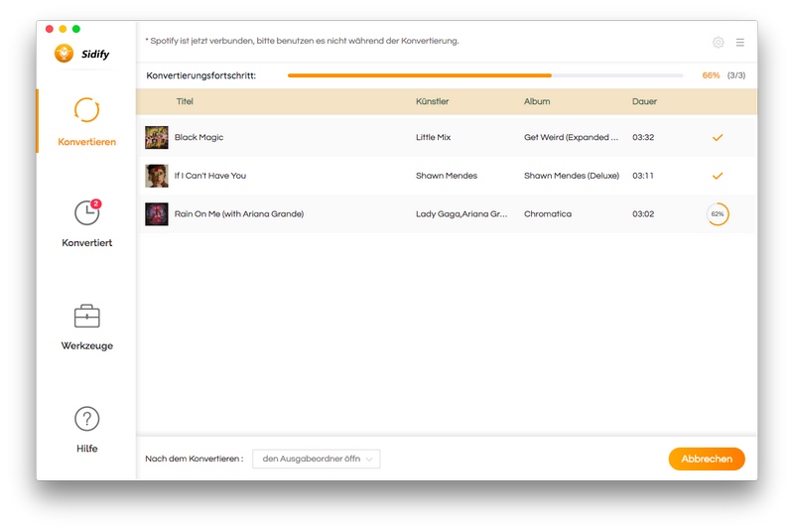Open settings via the gear icon
Screen dimensions: 794x532
pyautogui.click(x=718, y=43)
